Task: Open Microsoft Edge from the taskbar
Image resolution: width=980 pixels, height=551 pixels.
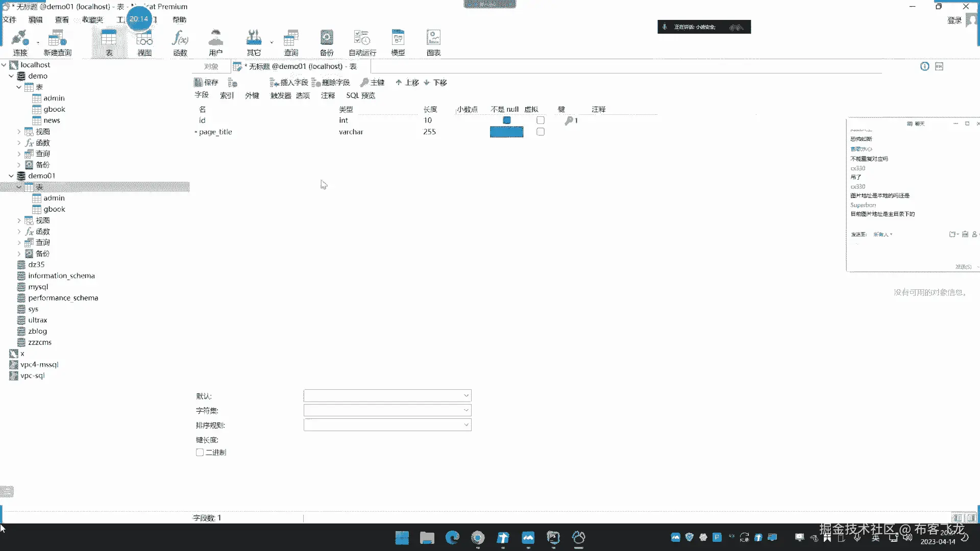Action: (452, 537)
